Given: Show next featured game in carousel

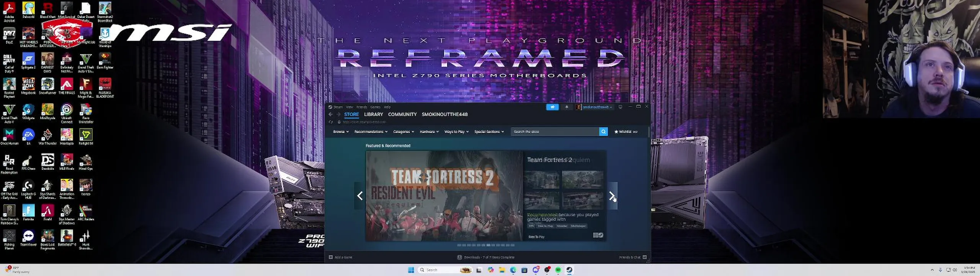Looking at the screenshot, I should click(x=612, y=196).
